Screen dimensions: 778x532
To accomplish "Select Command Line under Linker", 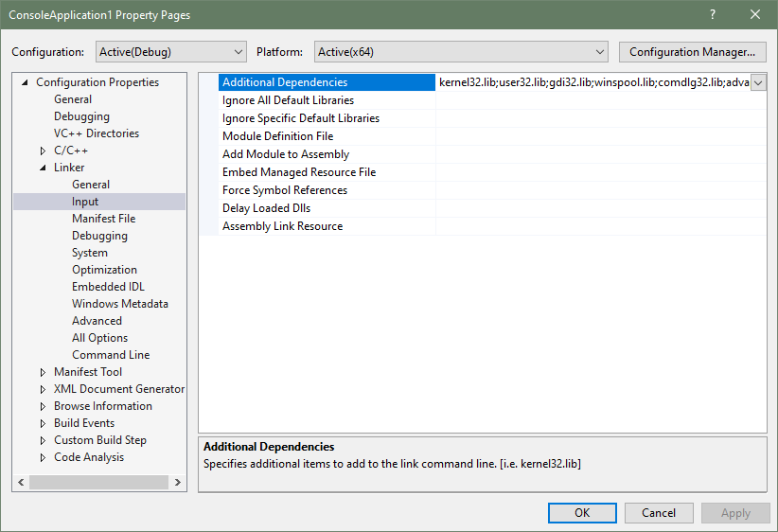I will click(x=111, y=355).
